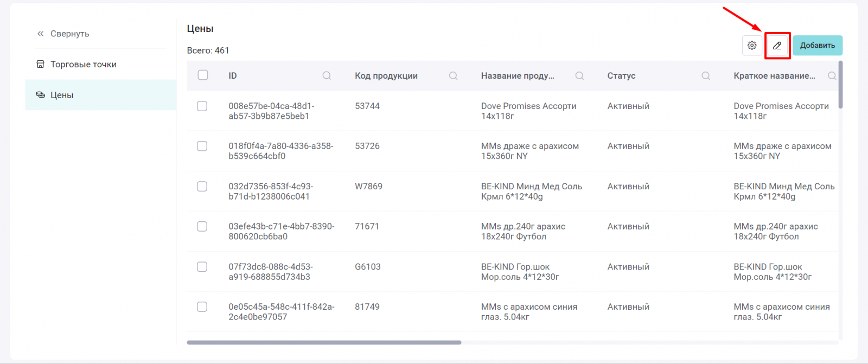Click search icon in Название продукта column
The width and height of the screenshot is (868, 364).
tap(579, 76)
